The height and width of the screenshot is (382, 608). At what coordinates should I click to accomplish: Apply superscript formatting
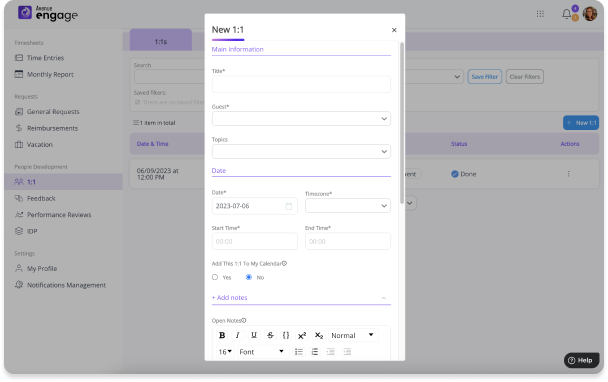(x=302, y=335)
